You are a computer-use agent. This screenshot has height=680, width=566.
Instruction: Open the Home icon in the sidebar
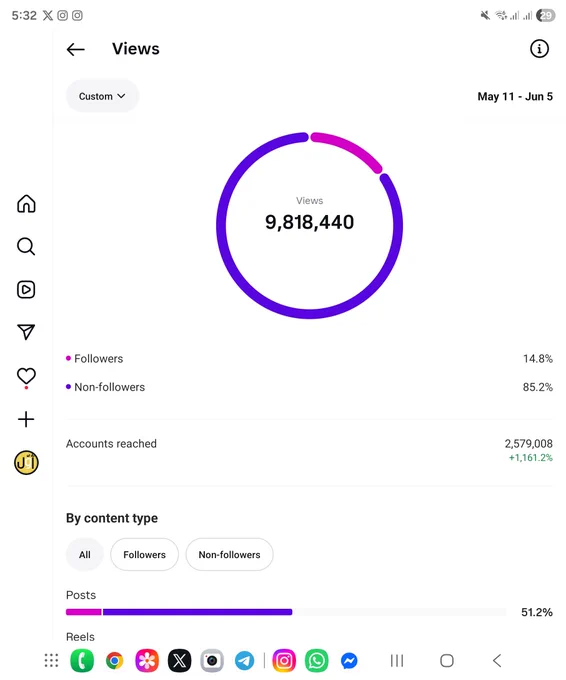coord(26,203)
